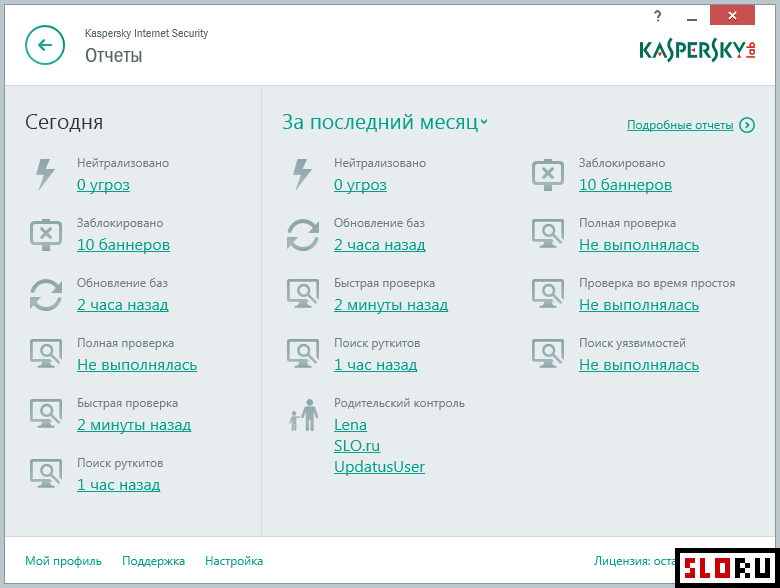Open the monthly 1 час назад rootkit link
The image size is (780, 588).
(x=376, y=365)
